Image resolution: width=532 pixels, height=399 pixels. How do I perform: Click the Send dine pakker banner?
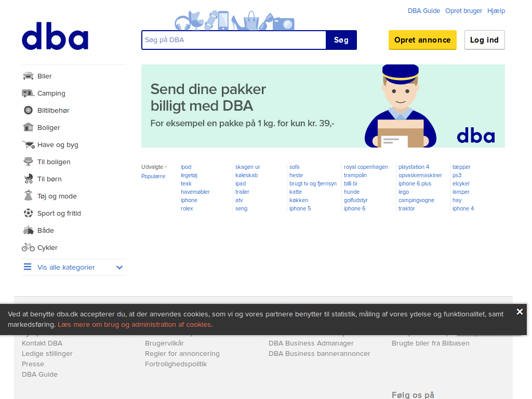click(323, 106)
